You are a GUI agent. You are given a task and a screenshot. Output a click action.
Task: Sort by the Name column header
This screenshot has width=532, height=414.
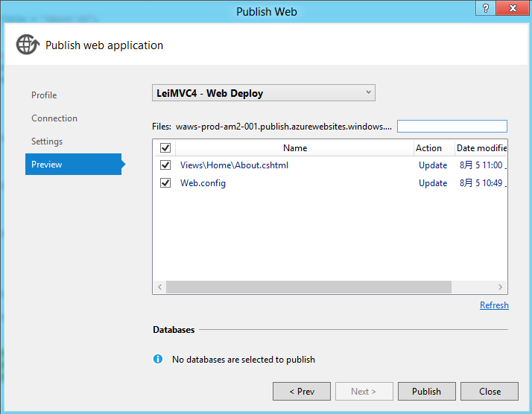(295, 148)
